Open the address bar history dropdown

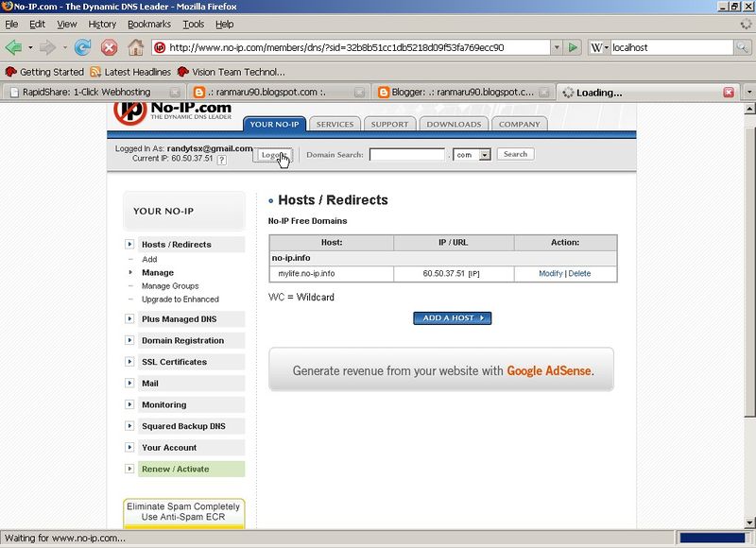coord(557,47)
